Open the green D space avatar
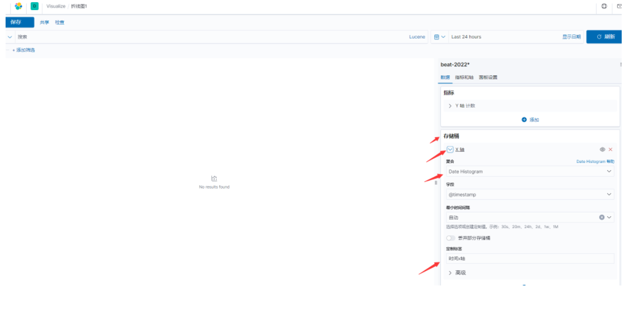Screen dimensions: 644x310 click(35, 6)
